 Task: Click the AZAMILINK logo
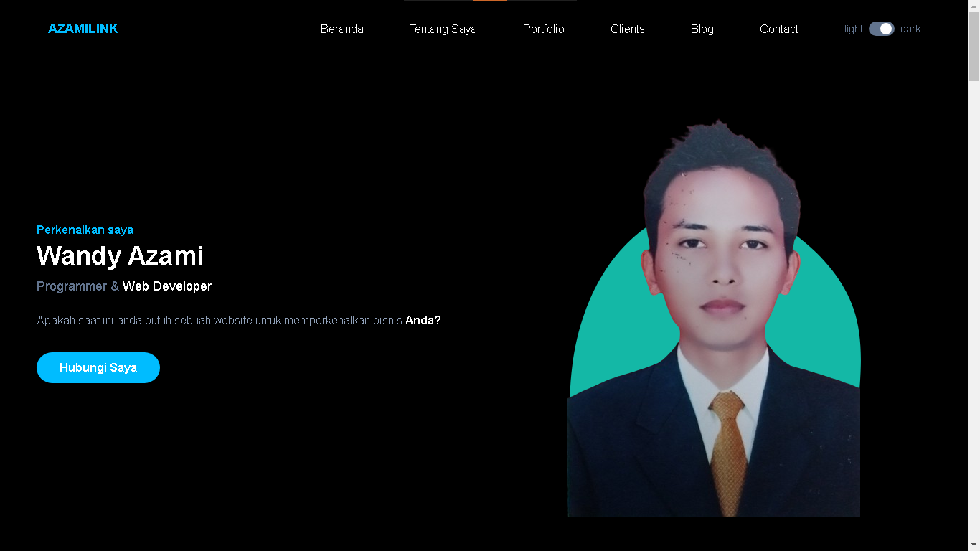click(x=83, y=29)
